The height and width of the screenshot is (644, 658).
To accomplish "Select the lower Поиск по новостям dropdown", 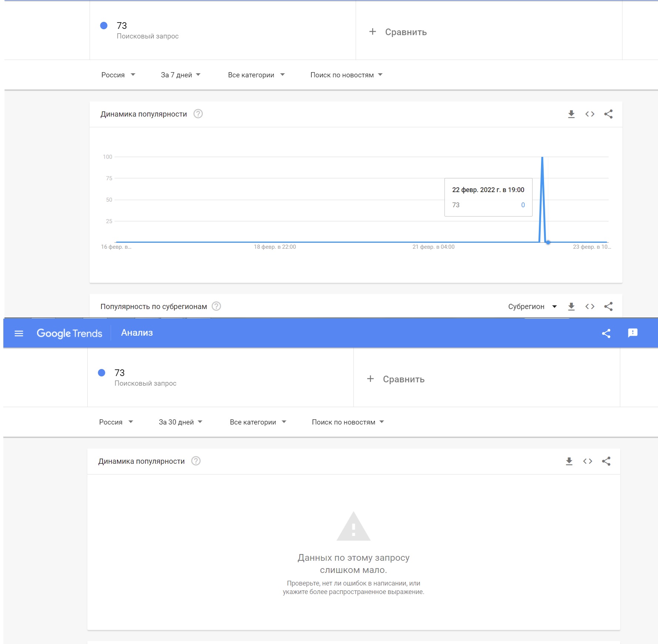I will (348, 422).
